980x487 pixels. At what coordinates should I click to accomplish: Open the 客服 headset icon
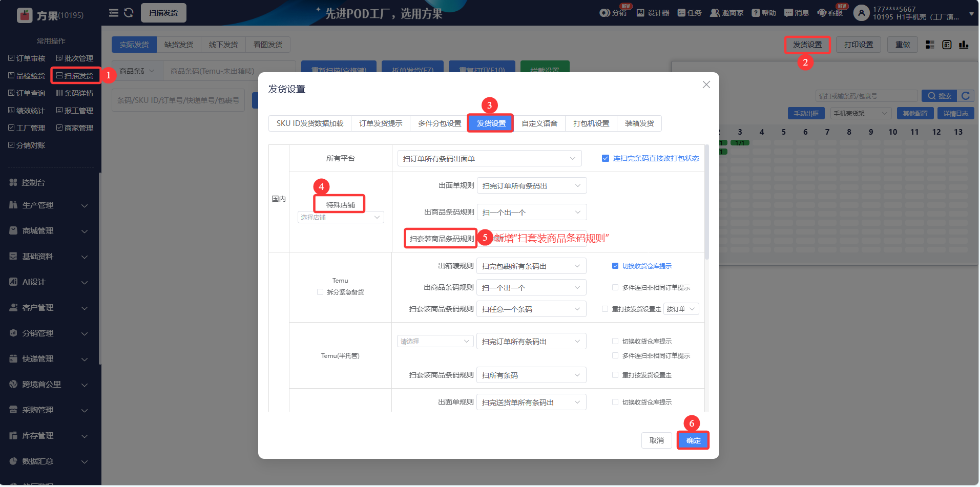822,13
